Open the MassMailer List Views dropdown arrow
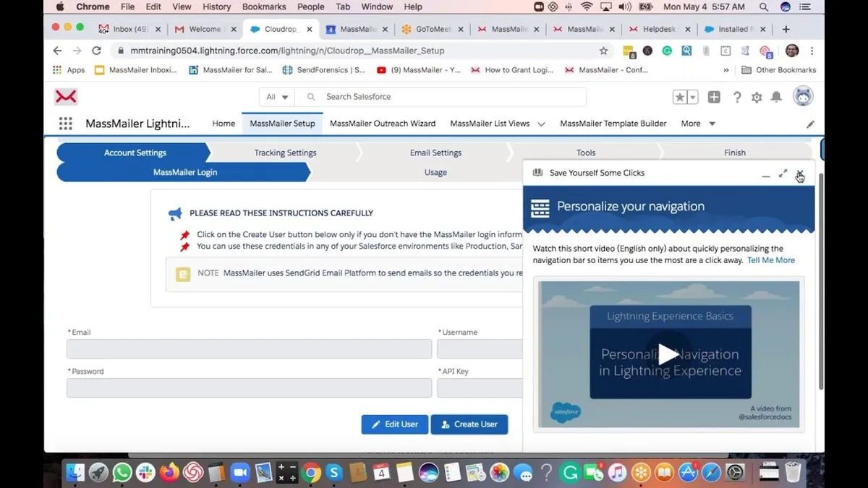The height and width of the screenshot is (488, 868). tap(540, 124)
